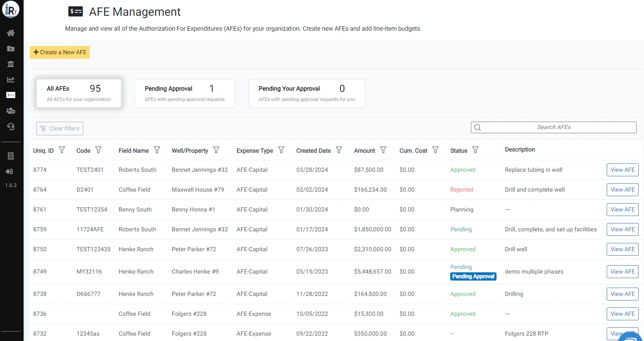Image resolution: width=644 pixels, height=341 pixels.
Task: View AFE for Benny Honna #1
Action: click(x=622, y=209)
